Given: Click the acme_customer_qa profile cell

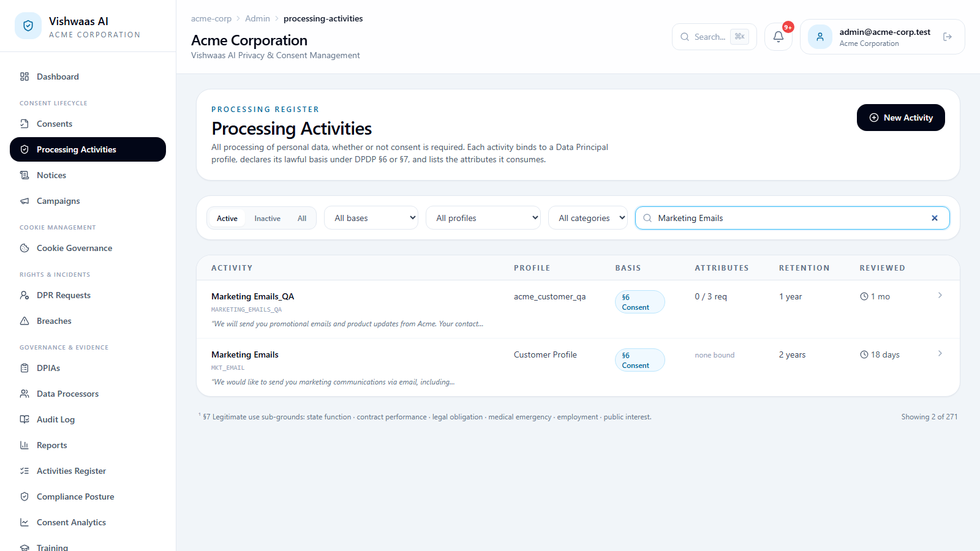Looking at the screenshot, I should tap(549, 296).
